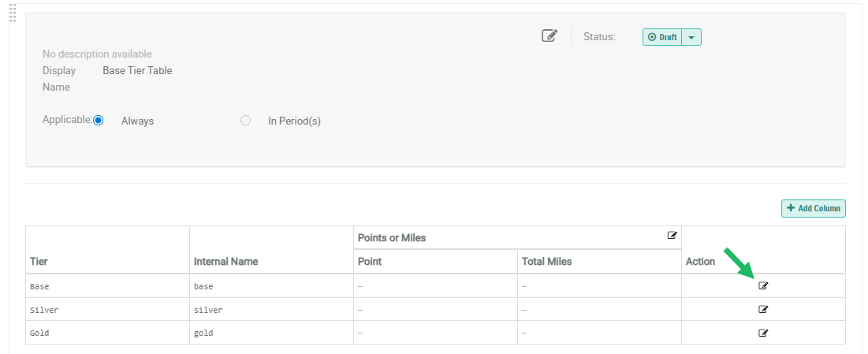Viewport: 868px width, 354px height.
Task: Edit the Base tier row
Action: click(x=762, y=285)
